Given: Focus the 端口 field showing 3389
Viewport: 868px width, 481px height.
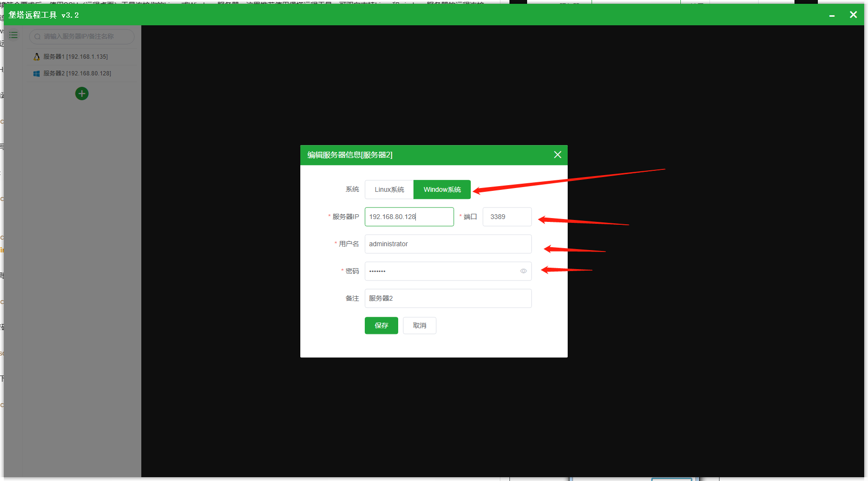Looking at the screenshot, I should click(x=507, y=217).
